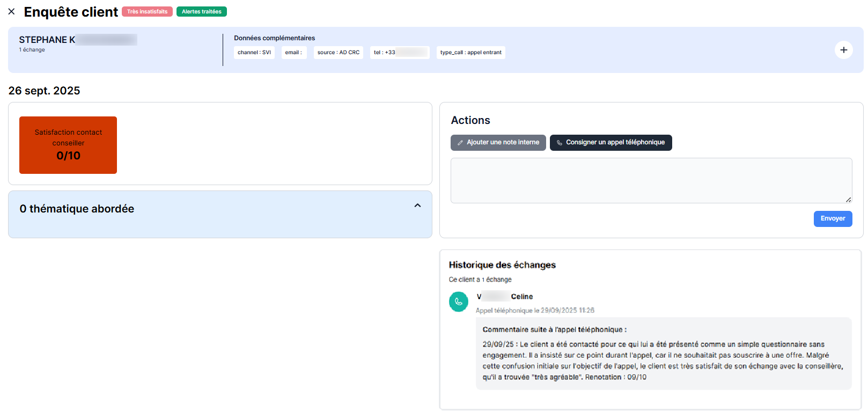Viewport: 868px width, 411px height.
Task: Select Ajouter une note interne tab
Action: tap(498, 143)
